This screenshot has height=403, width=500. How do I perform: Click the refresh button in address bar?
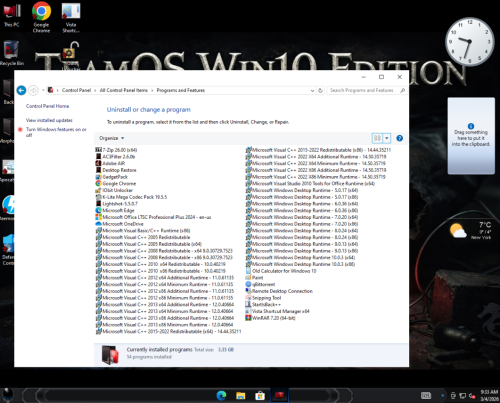[x=320, y=90]
